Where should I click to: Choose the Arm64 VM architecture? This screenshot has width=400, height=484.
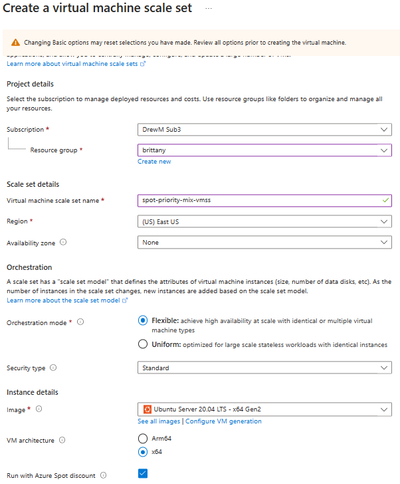coord(143,438)
